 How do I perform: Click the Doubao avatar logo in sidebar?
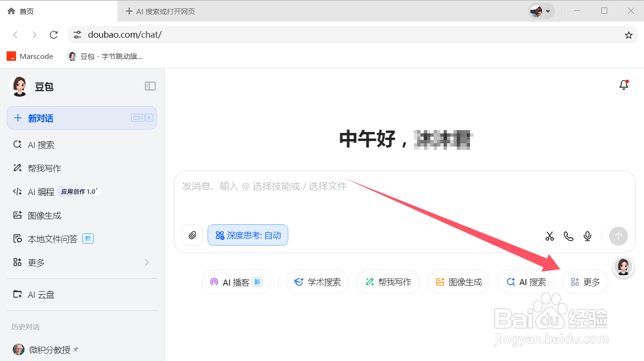(x=19, y=86)
